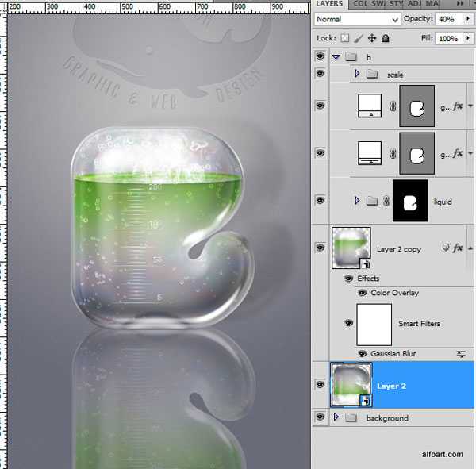Select Layer 2 copy thumbnail
Screen dimensions: 476x469
(351, 248)
